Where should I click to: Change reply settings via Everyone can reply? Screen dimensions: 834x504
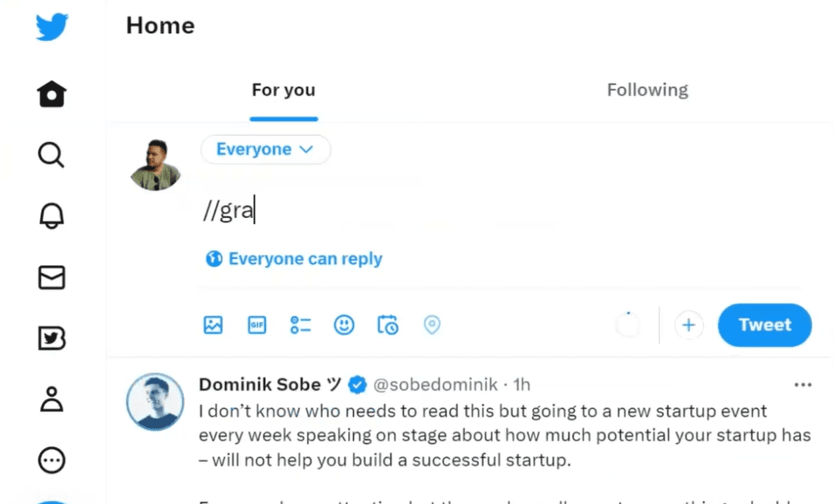coord(293,258)
